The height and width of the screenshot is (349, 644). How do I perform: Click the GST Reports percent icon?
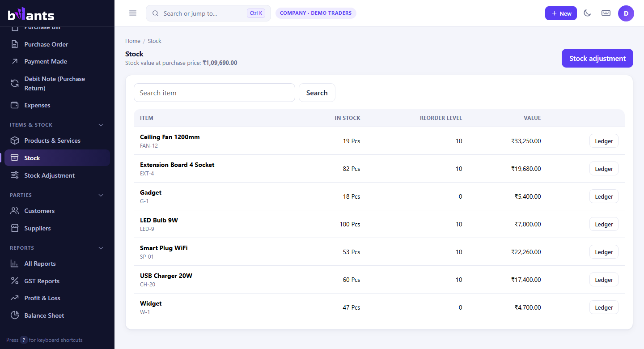tap(15, 281)
